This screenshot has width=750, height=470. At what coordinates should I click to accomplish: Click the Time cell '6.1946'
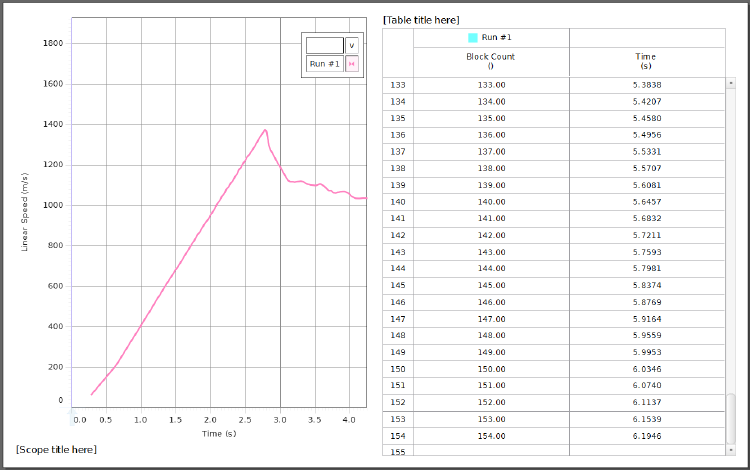647,436
